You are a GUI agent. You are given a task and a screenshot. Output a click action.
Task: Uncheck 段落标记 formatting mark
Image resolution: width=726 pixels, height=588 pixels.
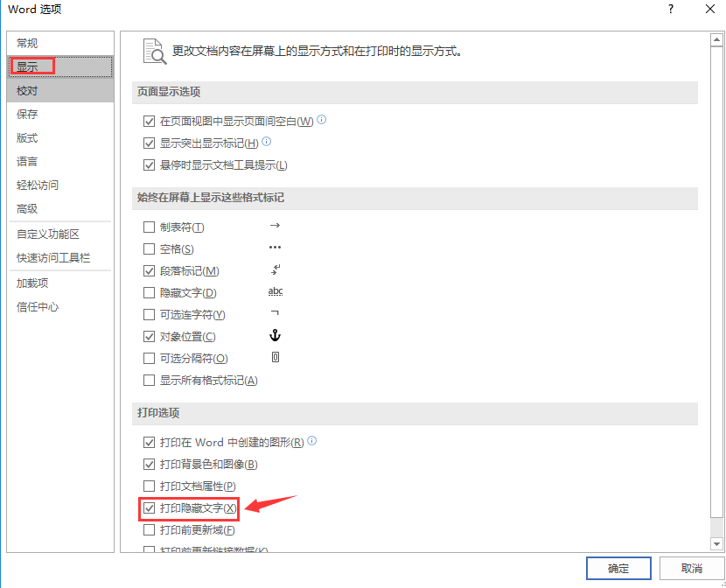click(149, 271)
